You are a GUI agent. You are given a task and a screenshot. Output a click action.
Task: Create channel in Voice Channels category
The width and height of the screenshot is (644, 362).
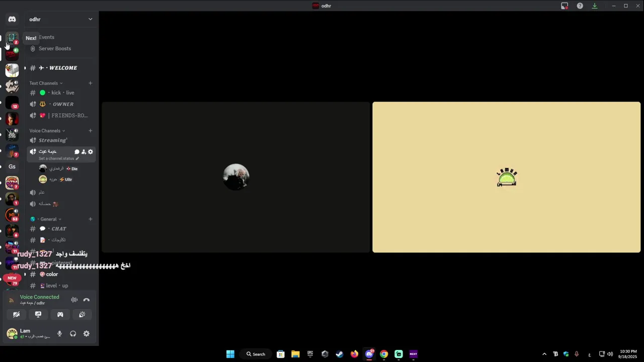point(91,131)
